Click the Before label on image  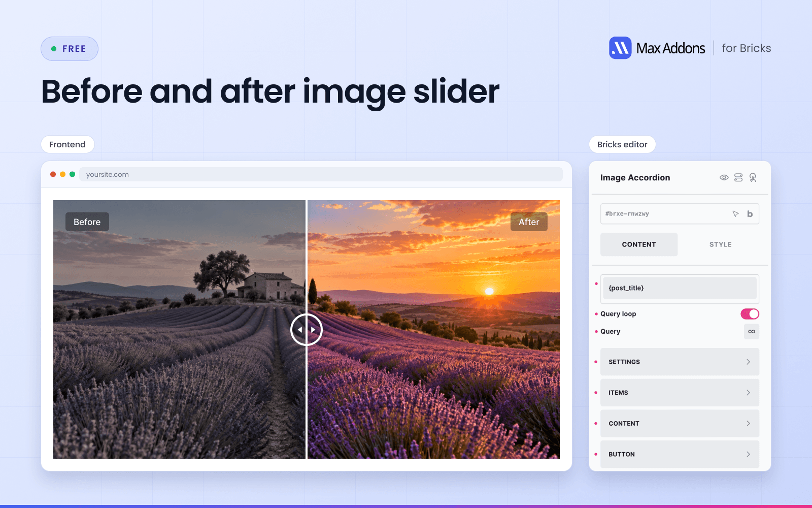(x=87, y=222)
